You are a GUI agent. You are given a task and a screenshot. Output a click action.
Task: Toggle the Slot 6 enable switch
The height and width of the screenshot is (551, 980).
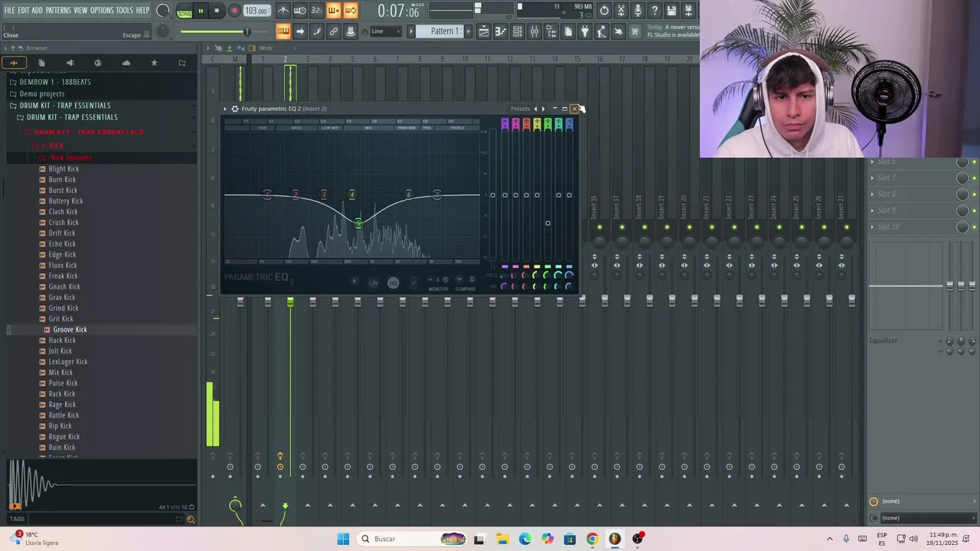tap(974, 161)
